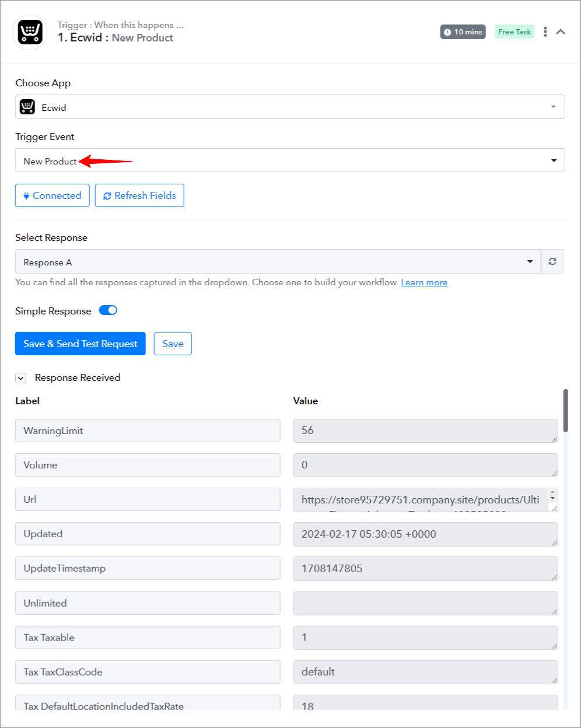
Task: Open the Select Response dropdown
Action: (278, 262)
